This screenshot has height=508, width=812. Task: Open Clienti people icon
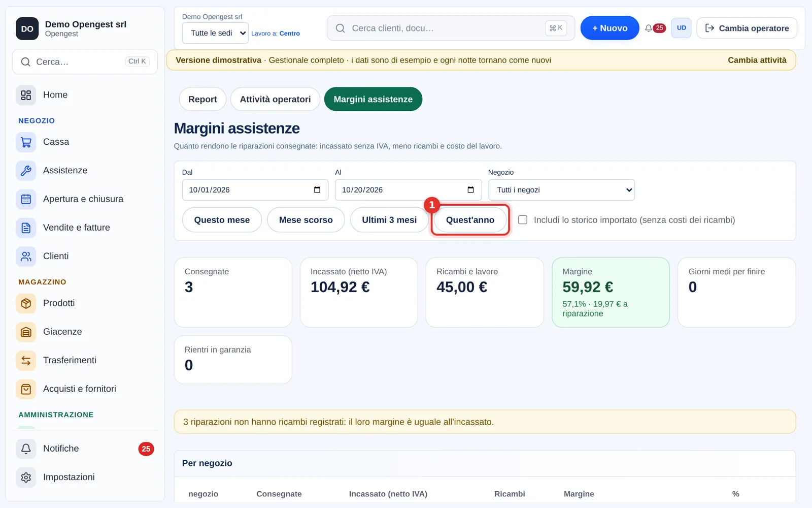26,257
